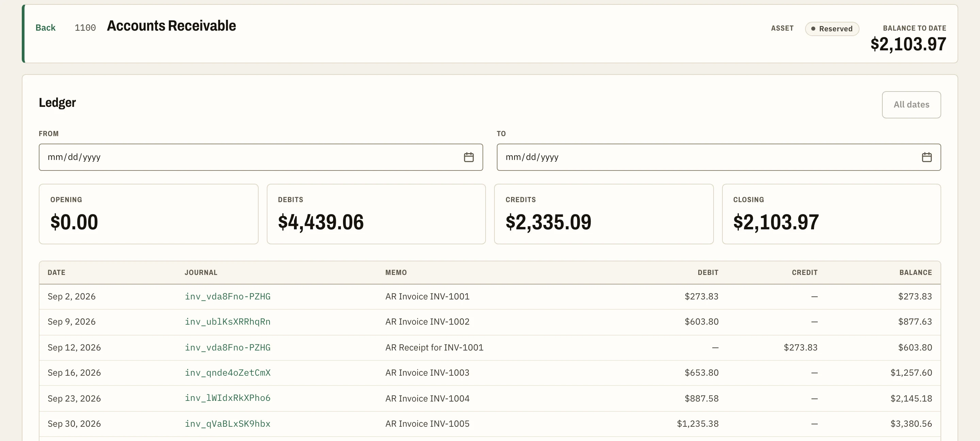Click the DEBITS $4,439.06 summary card
The height and width of the screenshot is (441, 980).
pos(376,214)
